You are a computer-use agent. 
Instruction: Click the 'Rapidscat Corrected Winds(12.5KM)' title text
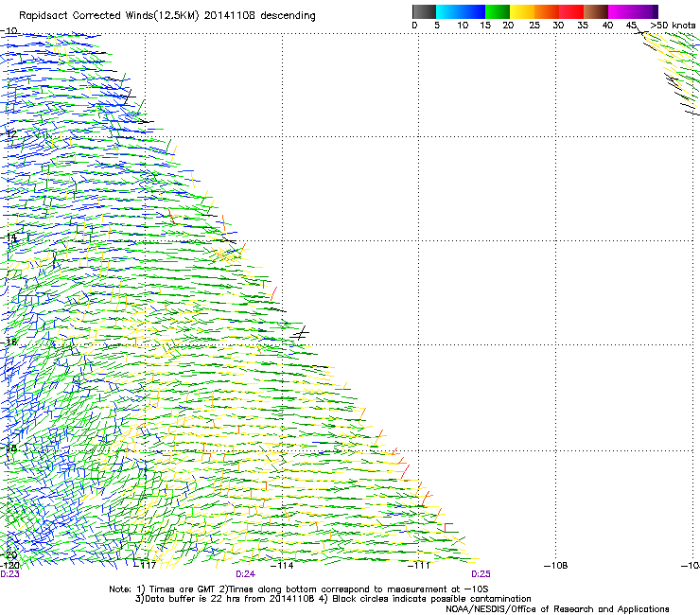point(109,15)
